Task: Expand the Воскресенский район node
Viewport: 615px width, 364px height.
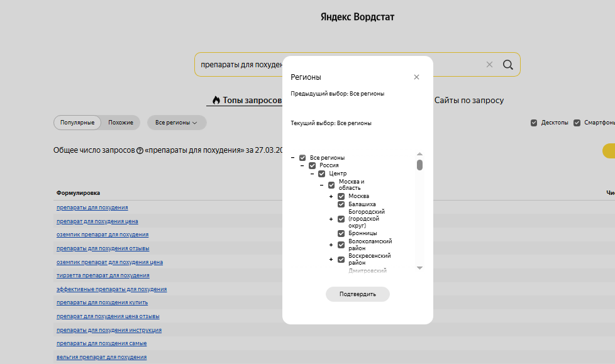Action: click(x=331, y=259)
